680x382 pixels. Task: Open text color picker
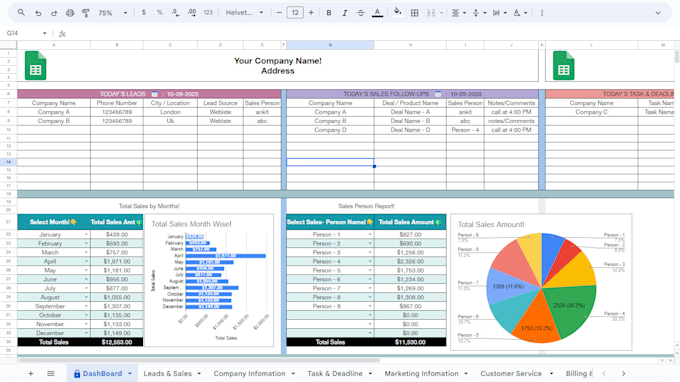point(378,13)
